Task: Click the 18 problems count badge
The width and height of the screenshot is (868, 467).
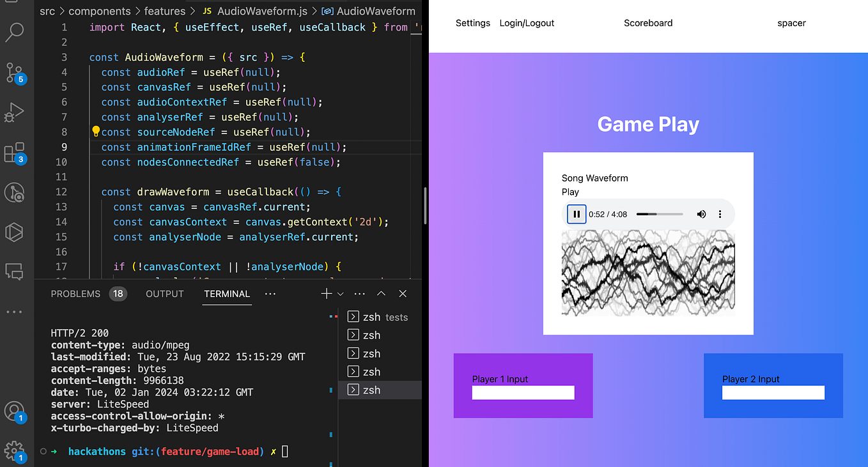Action: [118, 294]
